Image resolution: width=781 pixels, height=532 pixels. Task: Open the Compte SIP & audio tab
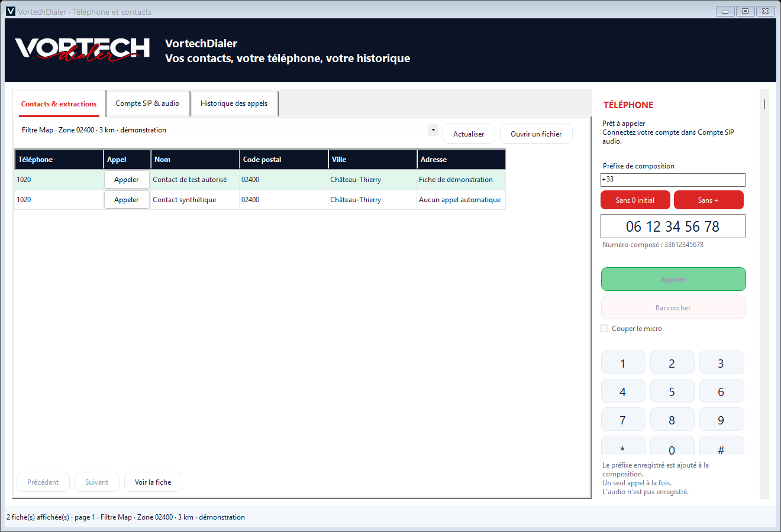pos(147,103)
